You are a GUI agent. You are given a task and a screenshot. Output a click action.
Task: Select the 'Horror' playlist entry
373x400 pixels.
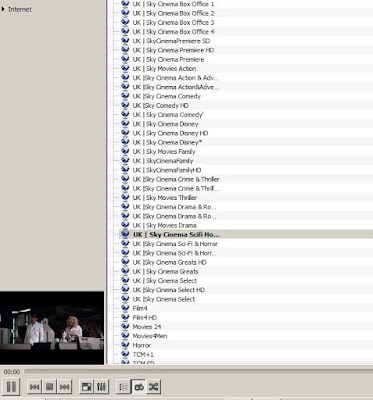coord(142,345)
